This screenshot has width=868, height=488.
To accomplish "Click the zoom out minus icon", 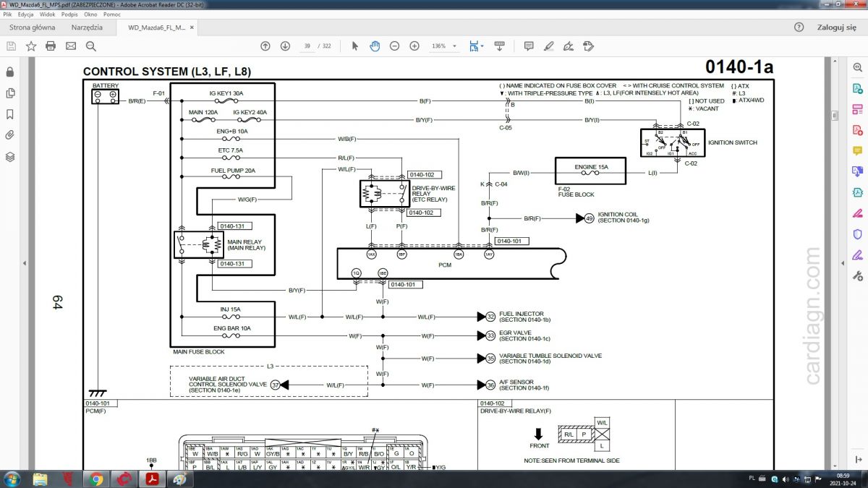I will pyautogui.click(x=394, y=46).
